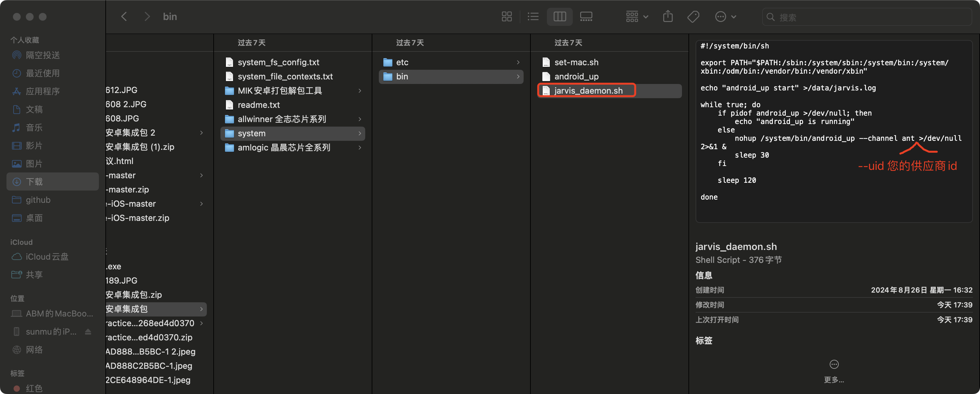Click the More (更多...) button in preview
The height and width of the screenshot is (394, 980).
tap(834, 372)
